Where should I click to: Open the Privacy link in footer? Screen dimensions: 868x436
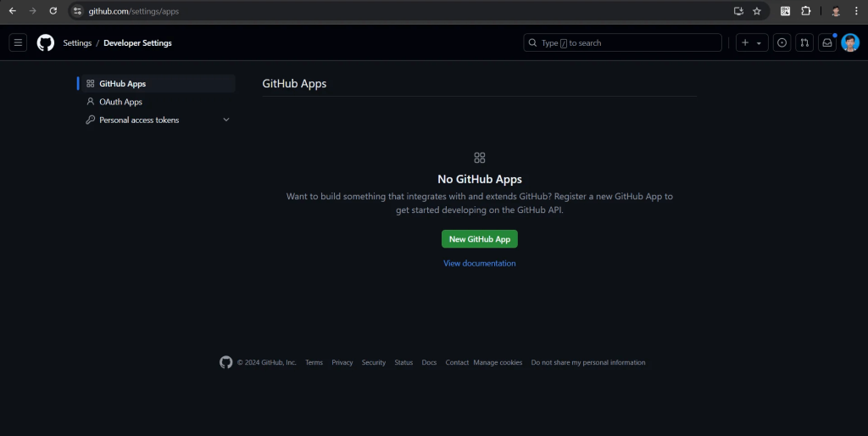point(342,363)
